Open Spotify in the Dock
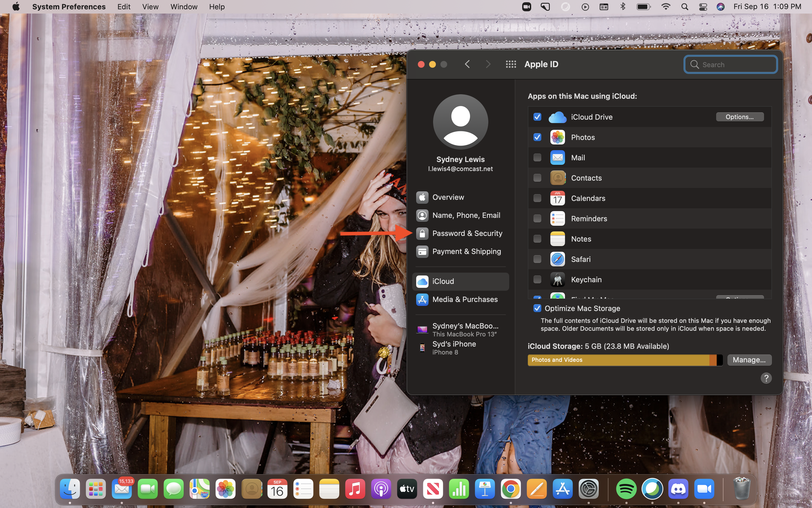Image resolution: width=812 pixels, height=508 pixels. (626, 489)
